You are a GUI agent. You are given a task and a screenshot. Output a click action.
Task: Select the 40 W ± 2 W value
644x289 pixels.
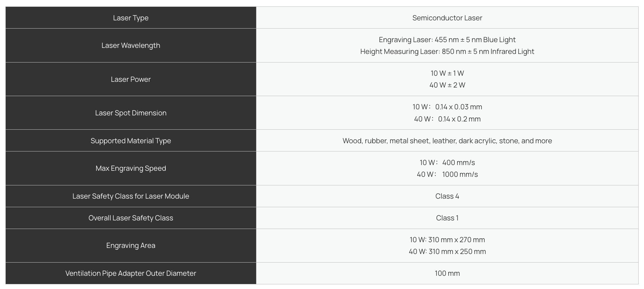tap(447, 85)
